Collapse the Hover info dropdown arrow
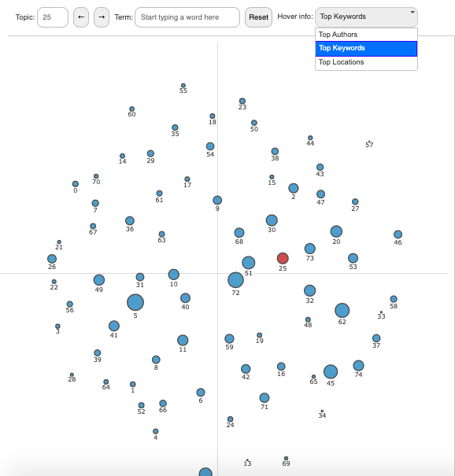Image resolution: width=455 pixels, height=476 pixels. pos(412,13)
